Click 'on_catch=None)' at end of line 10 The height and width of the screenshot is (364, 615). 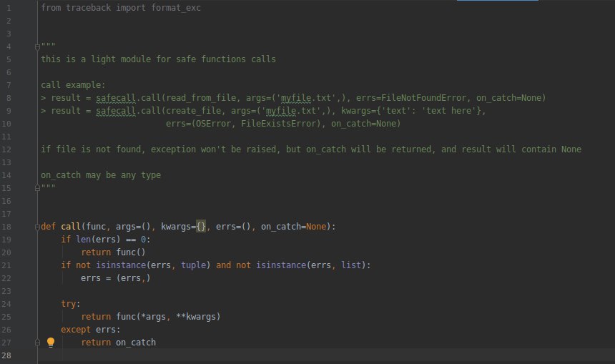point(366,124)
